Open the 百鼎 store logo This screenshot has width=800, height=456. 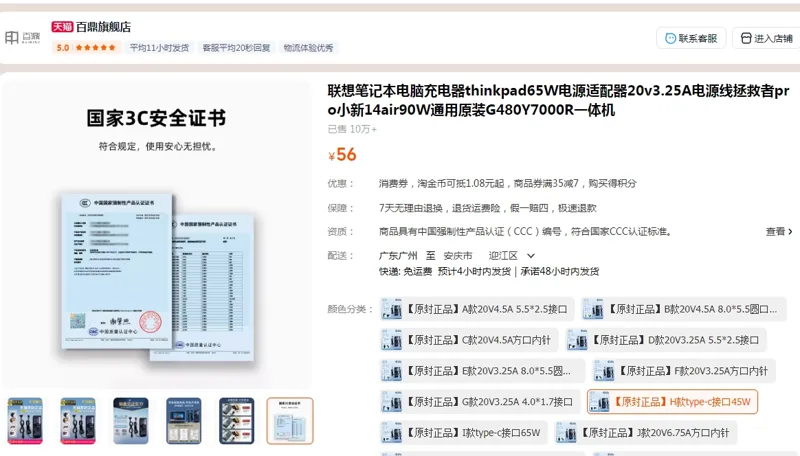tap(22, 37)
